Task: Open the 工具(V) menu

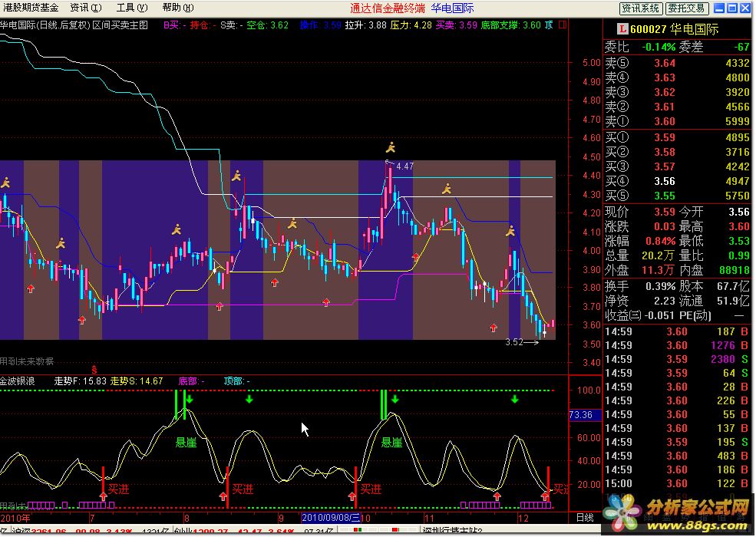Action: pos(131,8)
